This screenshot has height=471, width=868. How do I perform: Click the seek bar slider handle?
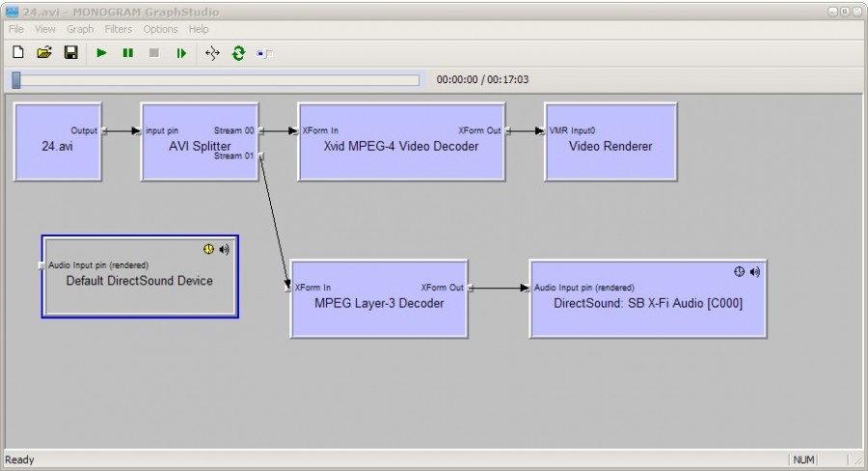click(16, 80)
